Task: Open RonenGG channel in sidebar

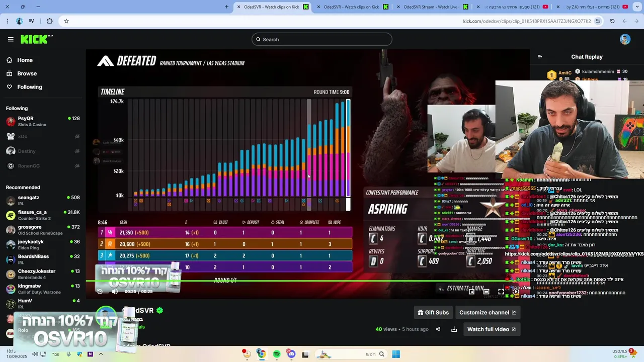Action: pyautogui.click(x=43, y=166)
